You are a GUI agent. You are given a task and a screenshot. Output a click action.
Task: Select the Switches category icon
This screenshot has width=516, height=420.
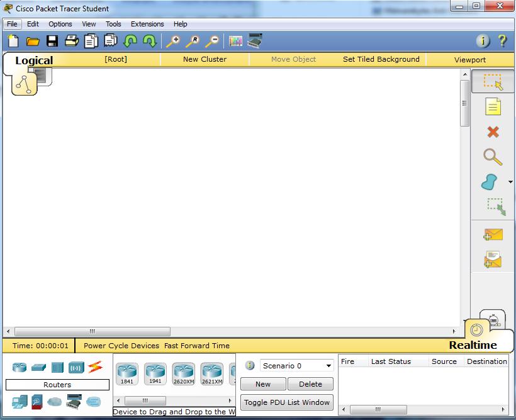pyautogui.click(x=38, y=367)
